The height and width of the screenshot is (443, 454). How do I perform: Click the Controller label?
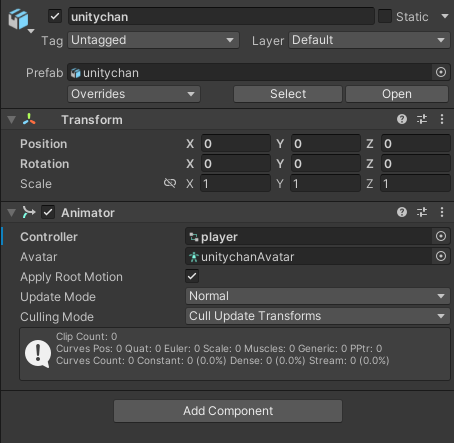point(49,237)
